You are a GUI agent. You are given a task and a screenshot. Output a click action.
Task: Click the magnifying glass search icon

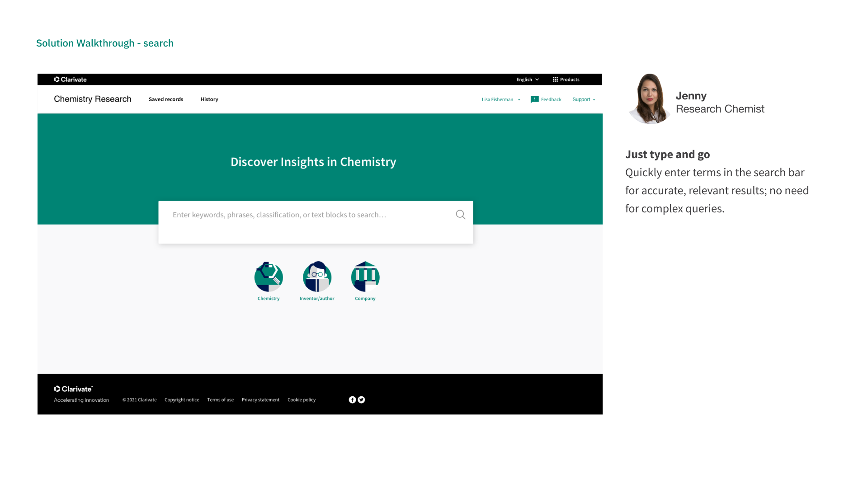(460, 215)
